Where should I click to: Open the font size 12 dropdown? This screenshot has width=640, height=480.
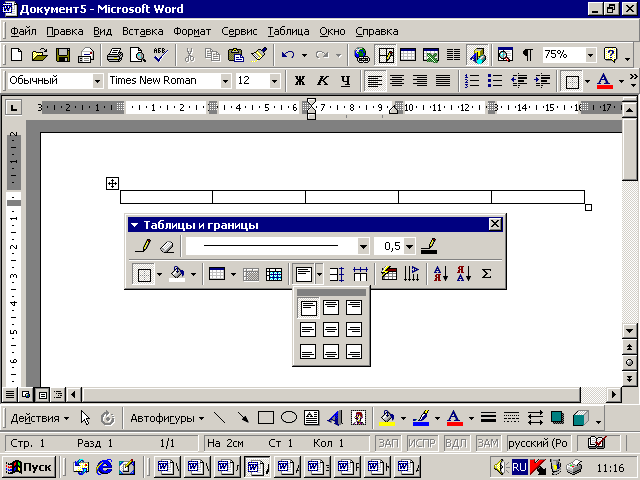tap(274, 81)
